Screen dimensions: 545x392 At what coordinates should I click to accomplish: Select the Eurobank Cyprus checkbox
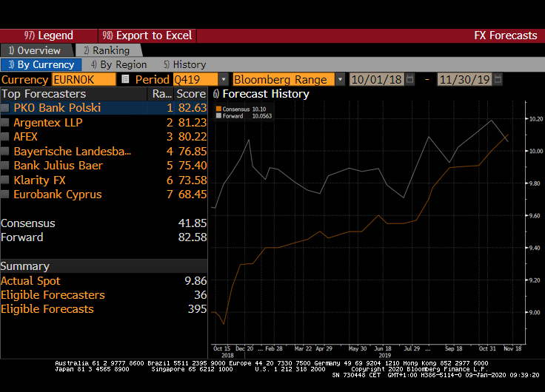[6, 195]
